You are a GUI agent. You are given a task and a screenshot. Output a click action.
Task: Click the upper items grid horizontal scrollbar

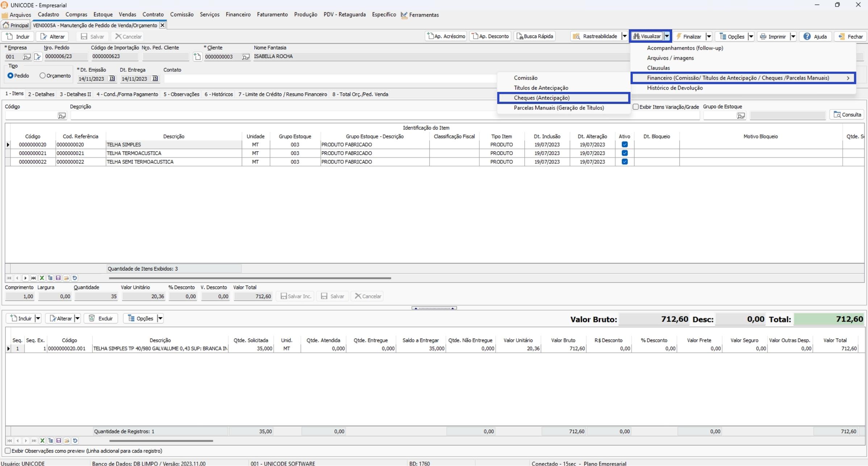click(250, 278)
